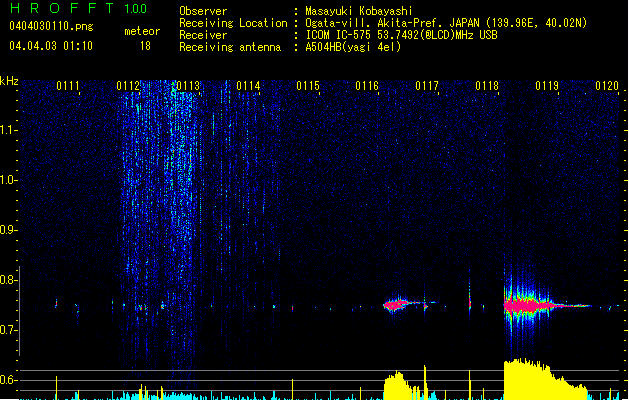Viewport: 629px width, 400px height.
Task: Click the Receiving Location label
Action: (x=233, y=23)
